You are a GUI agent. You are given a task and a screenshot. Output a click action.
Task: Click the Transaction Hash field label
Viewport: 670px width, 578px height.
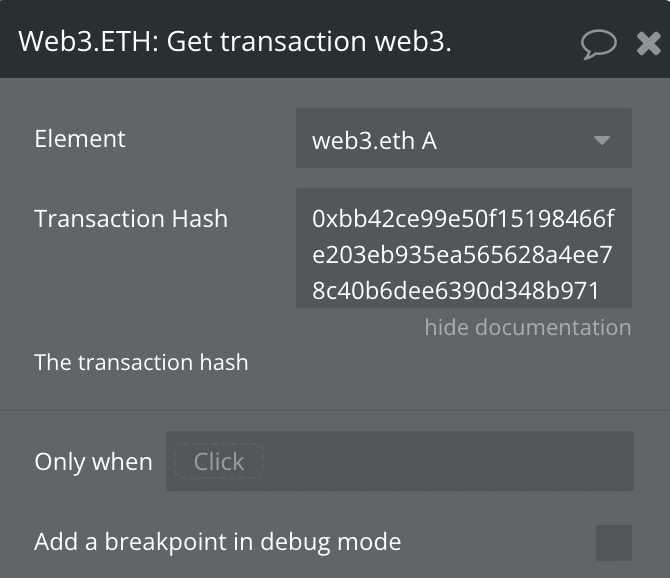131,219
